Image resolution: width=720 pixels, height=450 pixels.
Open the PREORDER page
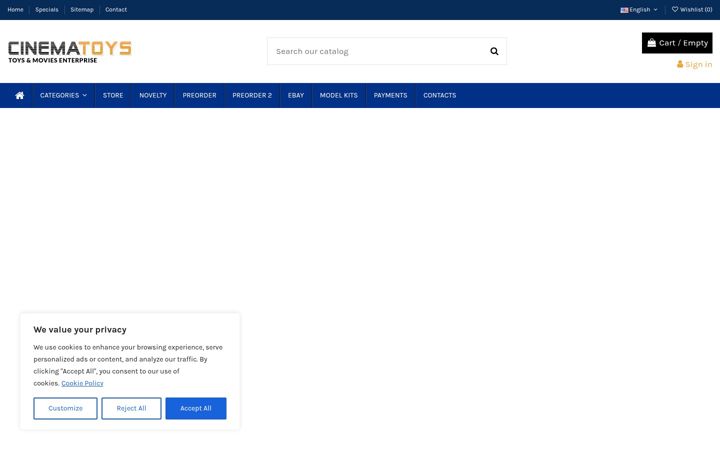coord(199,96)
